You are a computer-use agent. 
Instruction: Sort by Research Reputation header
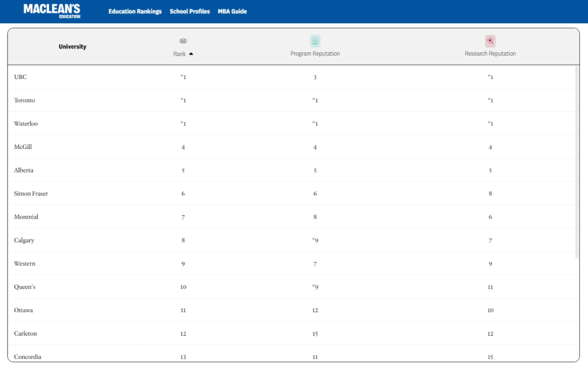click(490, 54)
